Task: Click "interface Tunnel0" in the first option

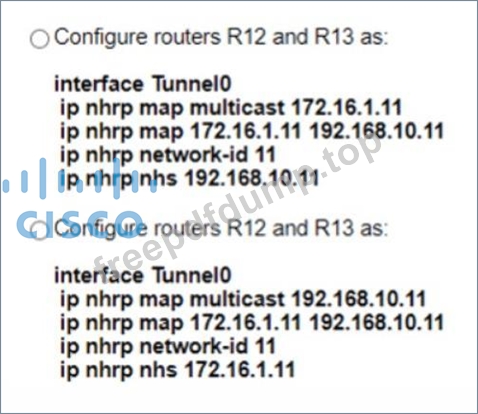Action: click(x=143, y=84)
